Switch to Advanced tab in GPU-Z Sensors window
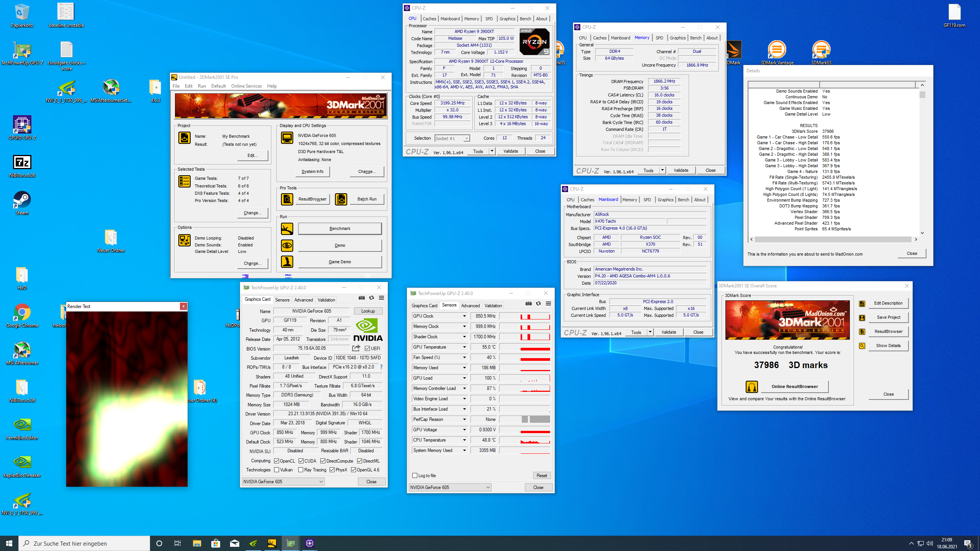 470,306
